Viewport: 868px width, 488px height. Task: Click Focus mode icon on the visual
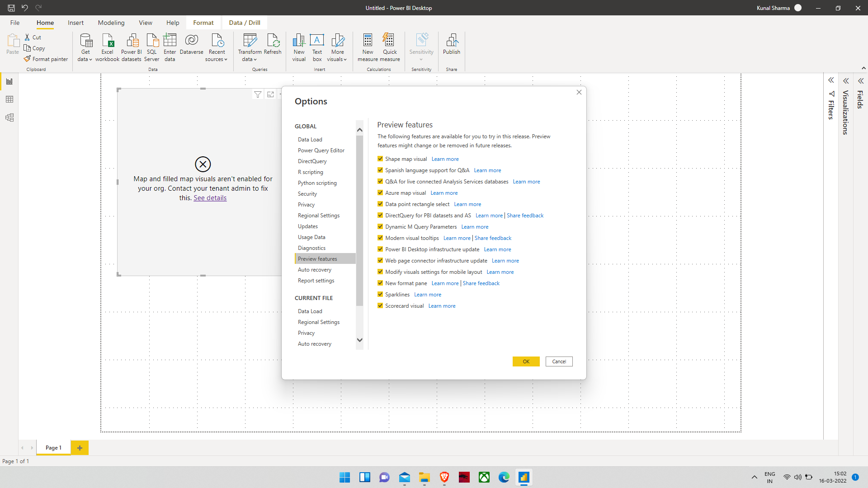point(270,94)
